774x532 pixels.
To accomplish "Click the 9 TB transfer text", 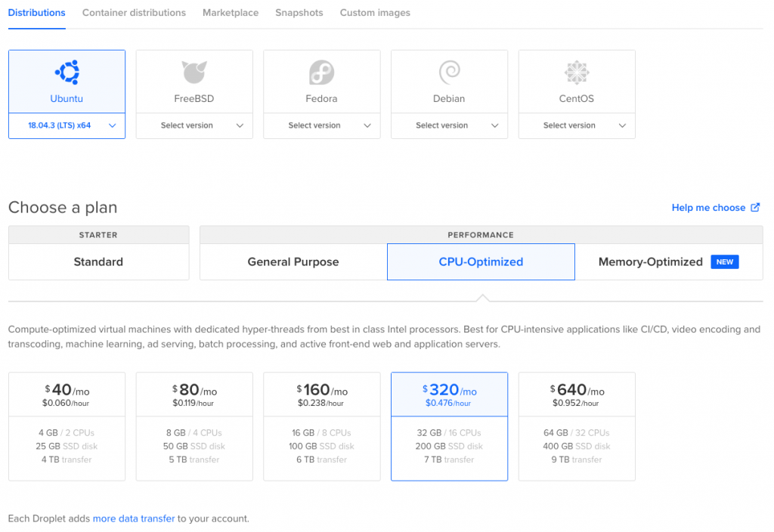I will pos(577,459).
